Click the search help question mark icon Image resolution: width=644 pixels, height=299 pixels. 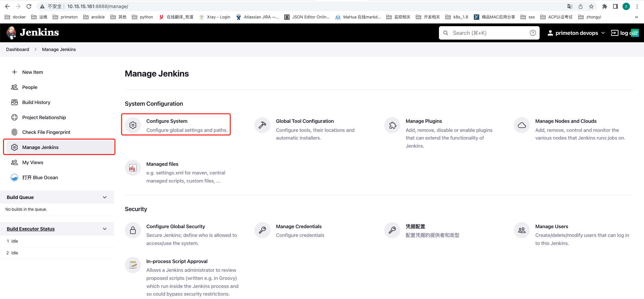[533, 33]
